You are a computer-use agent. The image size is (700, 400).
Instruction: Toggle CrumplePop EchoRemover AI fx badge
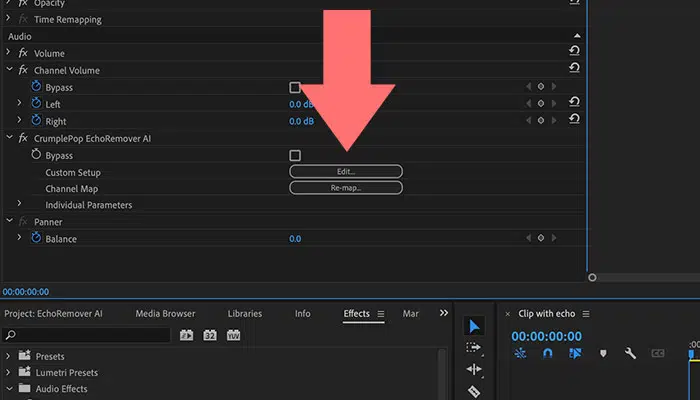click(x=23, y=138)
